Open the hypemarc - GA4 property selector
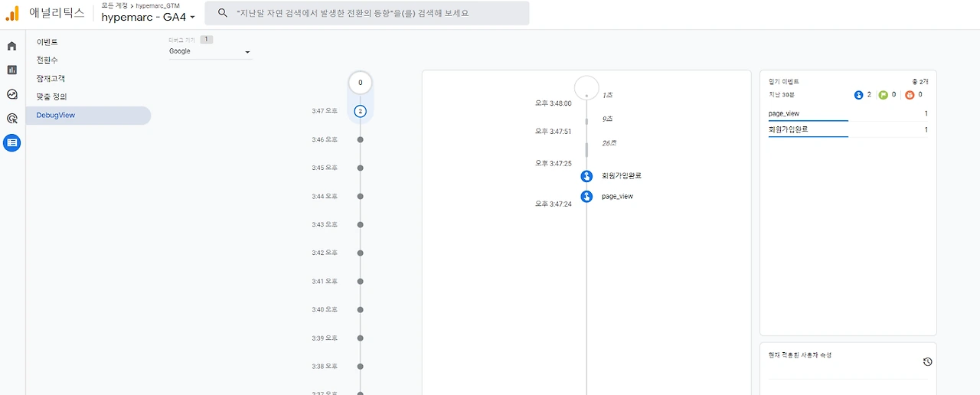Image resolution: width=980 pixels, height=395 pixels. 149,17
